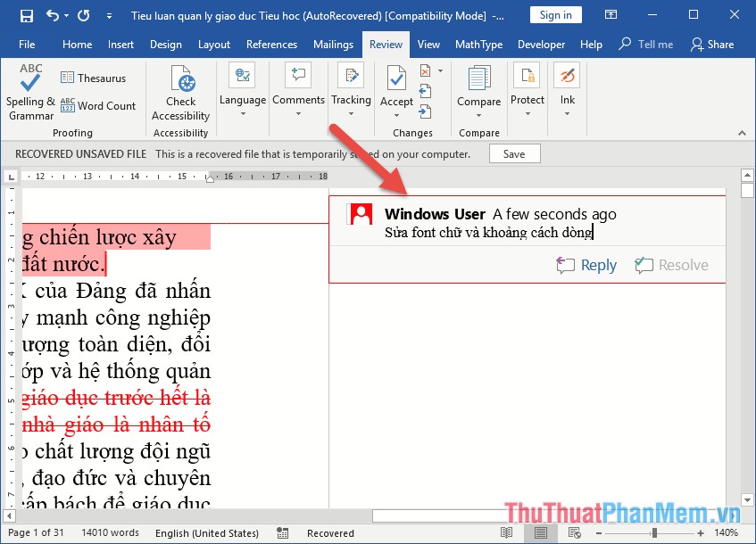
Task: Click the Sign in button
Action: [556, 15]
